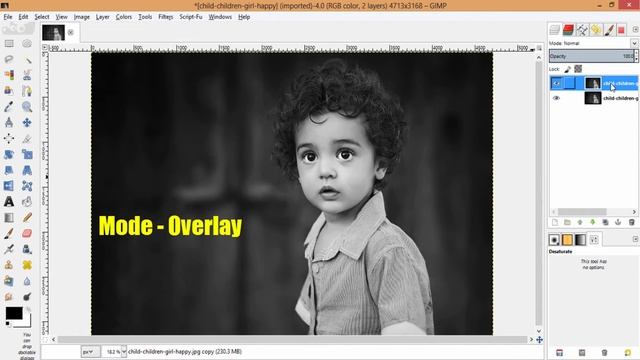Create a new layer button
Screen dimensions: 640x360
pos(554,222)
